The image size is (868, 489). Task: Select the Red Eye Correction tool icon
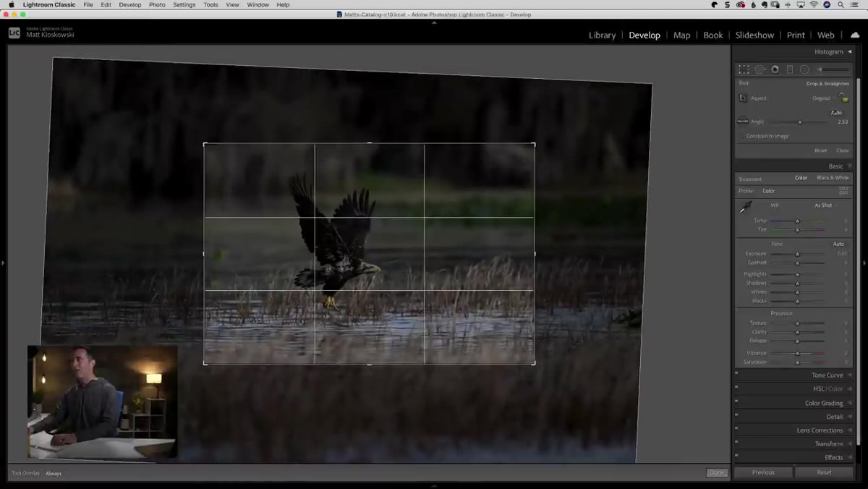click(x=775, y=69)
